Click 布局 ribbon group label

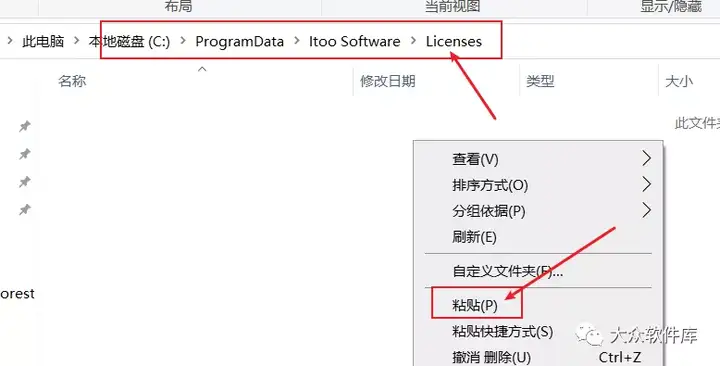(x=179, y=6)
